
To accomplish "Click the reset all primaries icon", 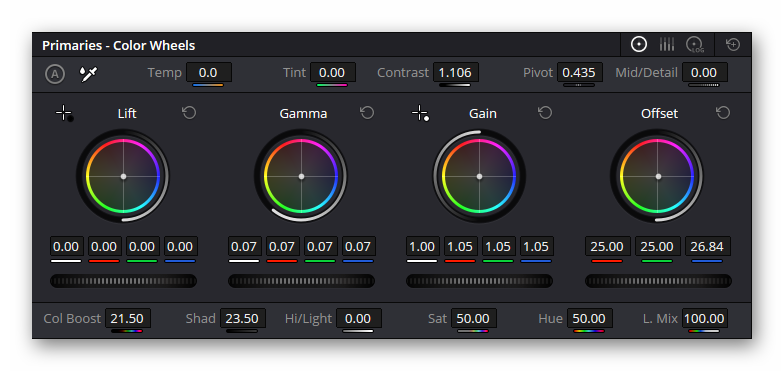I will pos(733,44).
